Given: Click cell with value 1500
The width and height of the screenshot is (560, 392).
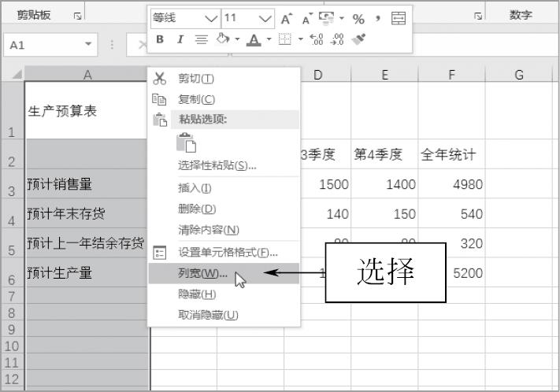Looking at the screenshot, I should [x=325, y=184].
